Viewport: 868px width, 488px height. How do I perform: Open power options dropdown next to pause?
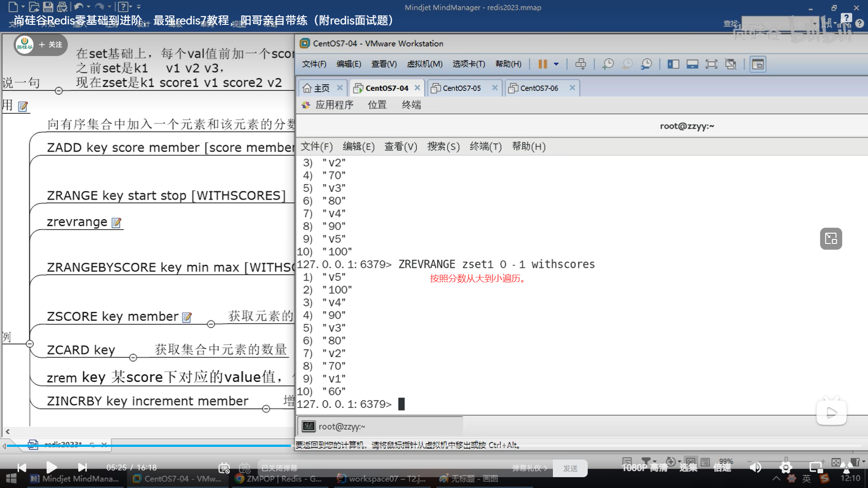point(557,64)
